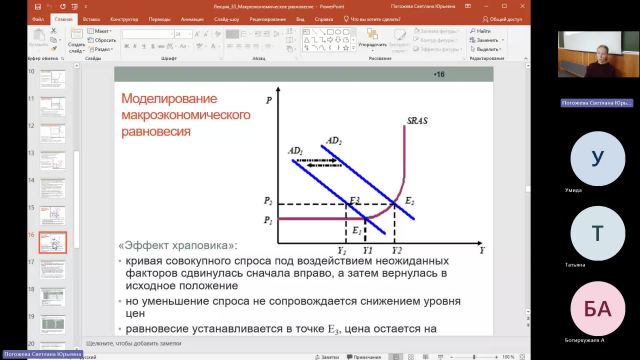This screenshot has width=640, height=360.
Task: Click the Redo arrow in quick access toolbar
Action: 62,7
